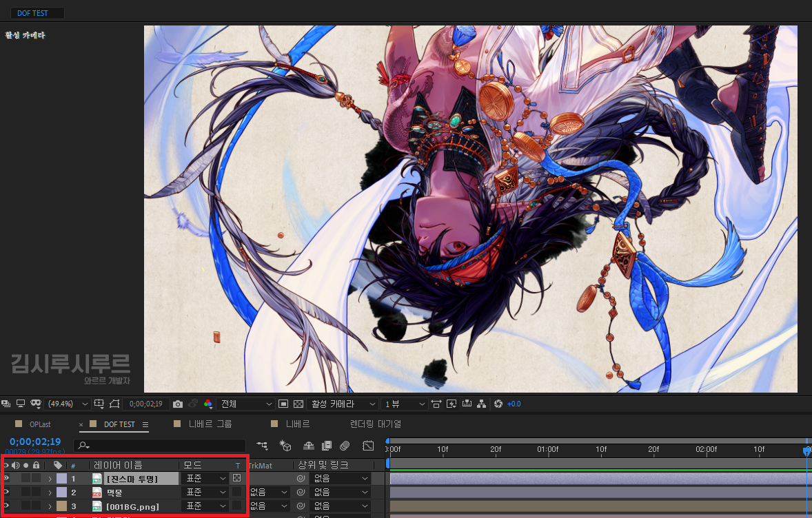
Task: Click layer 1 lavender label color swatch
Action: click(61, 479)
